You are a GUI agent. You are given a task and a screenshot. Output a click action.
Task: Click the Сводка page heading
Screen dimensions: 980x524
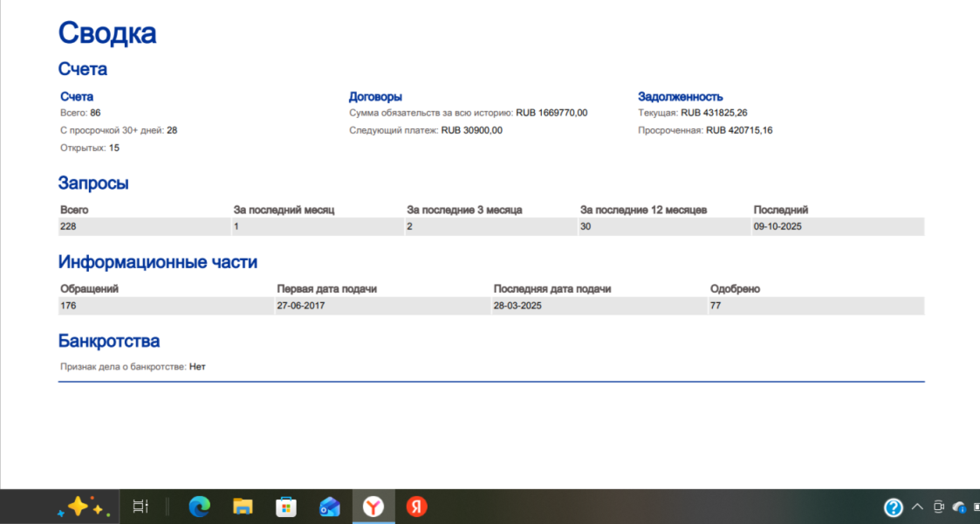[107, 33]
